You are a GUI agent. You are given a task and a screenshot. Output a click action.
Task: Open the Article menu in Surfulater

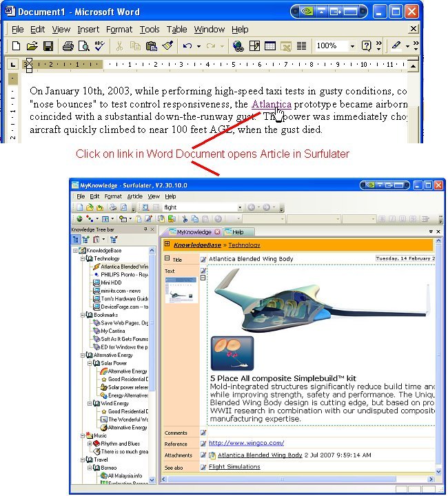point(135,196)
